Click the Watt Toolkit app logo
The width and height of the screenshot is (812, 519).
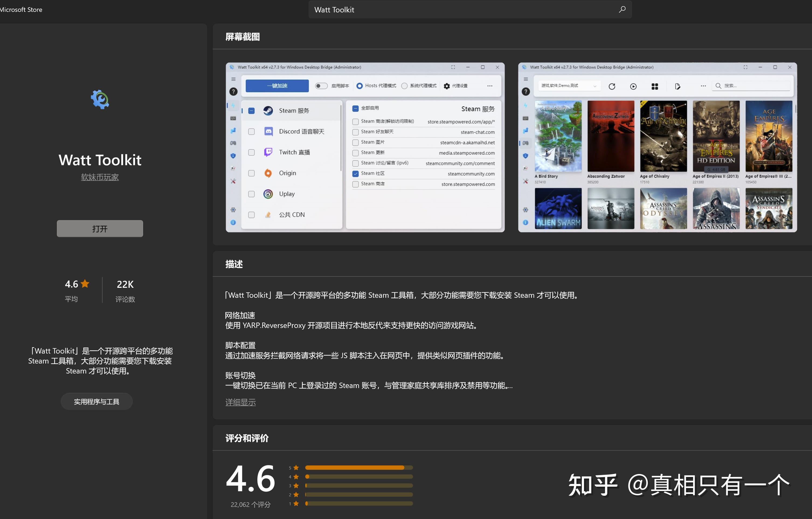(x=100, y=99)
